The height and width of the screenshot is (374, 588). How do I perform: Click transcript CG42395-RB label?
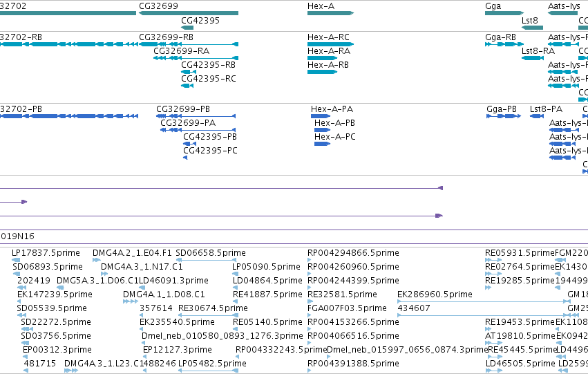click(x=208, y=65)
